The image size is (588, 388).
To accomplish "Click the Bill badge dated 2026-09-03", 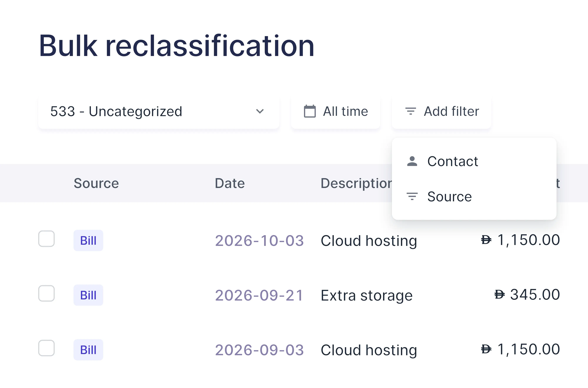I will pos(88,350).
